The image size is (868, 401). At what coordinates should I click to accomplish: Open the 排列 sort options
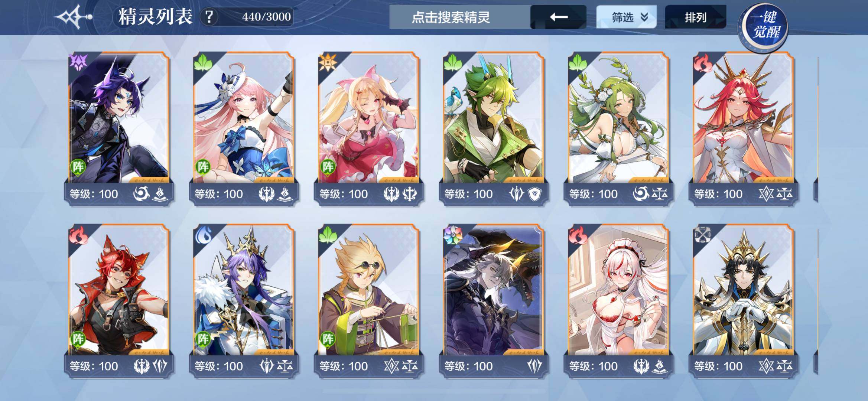click(x=695, y=17)
